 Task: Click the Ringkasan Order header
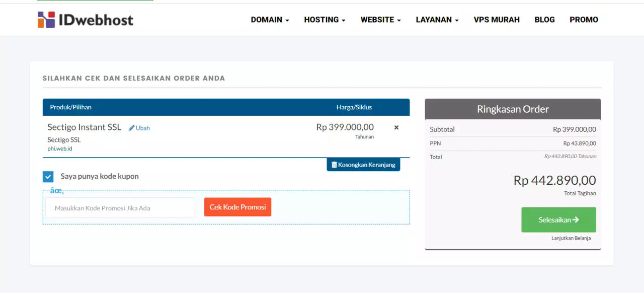tap(513, 109)
